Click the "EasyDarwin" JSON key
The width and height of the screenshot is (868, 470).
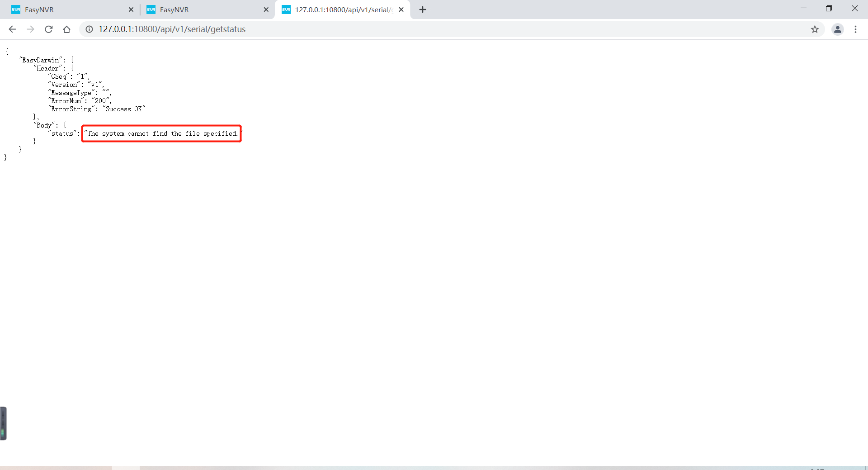[x=42, y=60]
